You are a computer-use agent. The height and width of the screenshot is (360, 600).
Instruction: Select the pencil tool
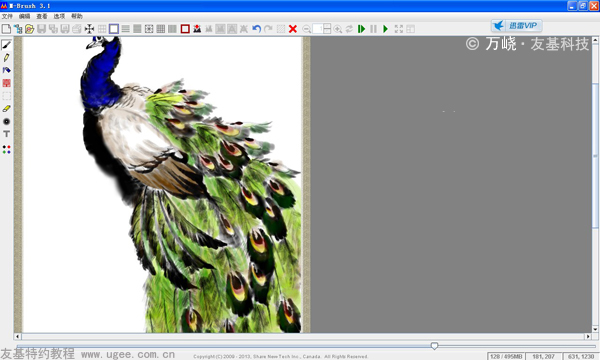pyautogui.click(x=7, y=58)
